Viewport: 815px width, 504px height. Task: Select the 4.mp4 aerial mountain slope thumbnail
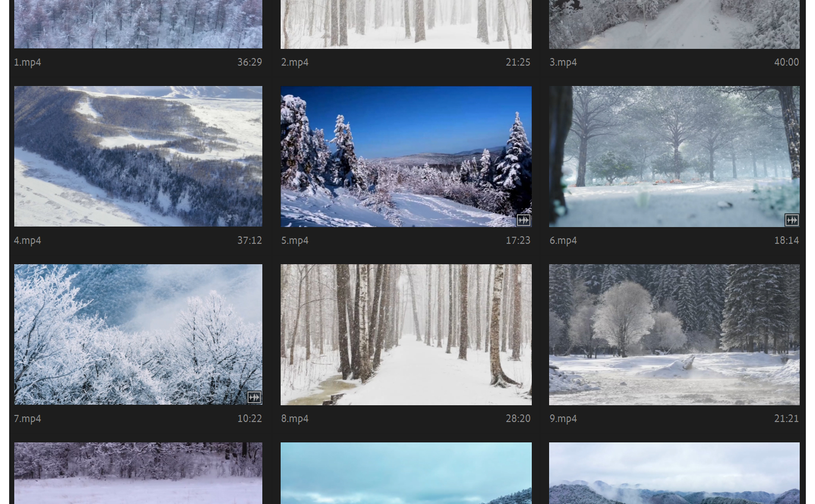coord(138,156)
